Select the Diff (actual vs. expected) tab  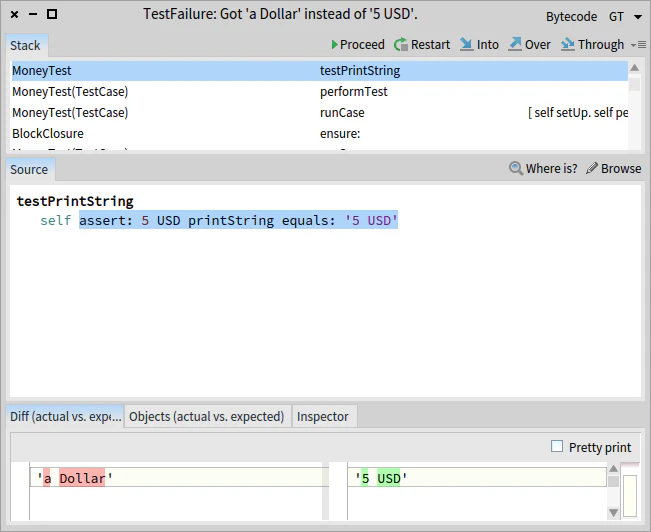point(65,416)
